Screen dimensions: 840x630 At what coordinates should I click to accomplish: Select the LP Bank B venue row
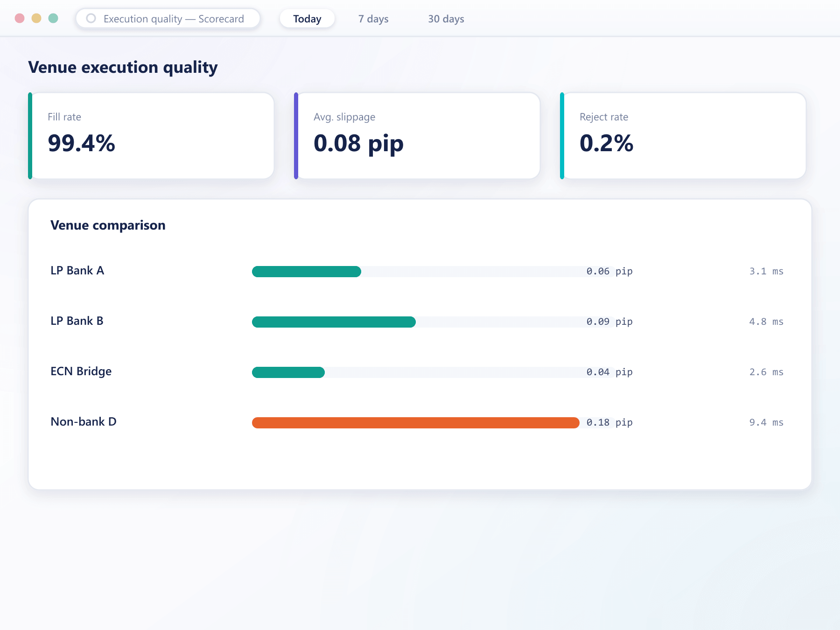417,322
